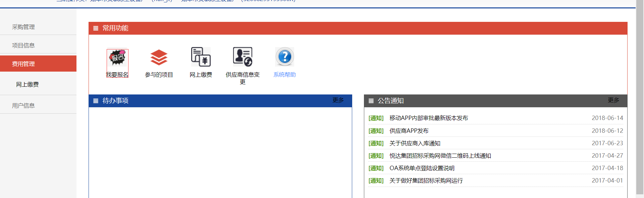The height and width of the screenshot is (198, 644).
Task: Click the 公告通知 header list icon
Action: click(x=371, y=101)
